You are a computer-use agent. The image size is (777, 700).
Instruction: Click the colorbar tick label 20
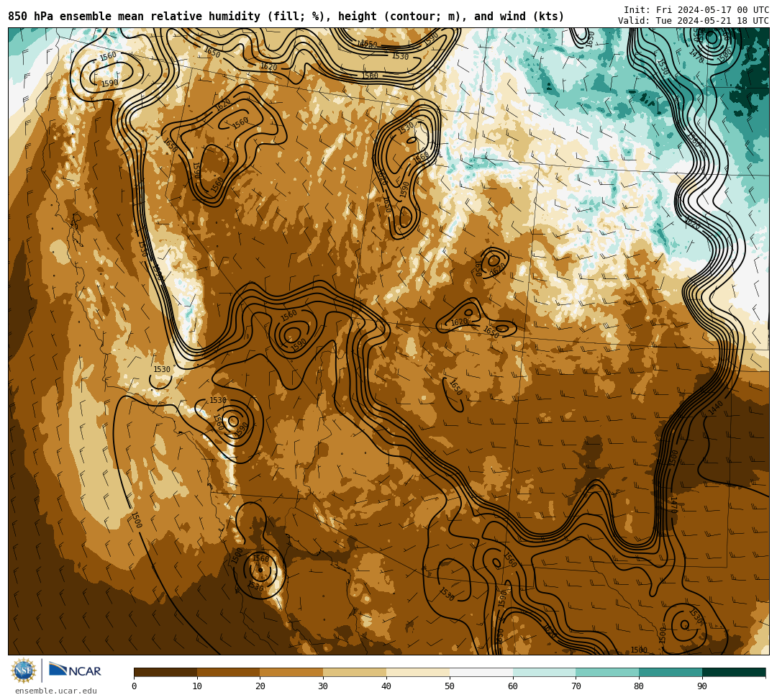[x=260, y=686]
